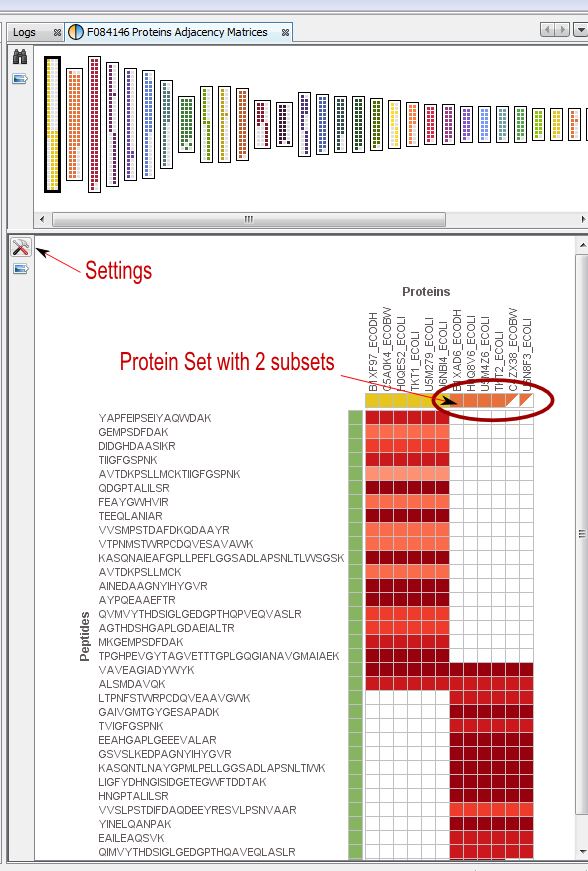Click the export icon below the binoculars

pos(20,79)
